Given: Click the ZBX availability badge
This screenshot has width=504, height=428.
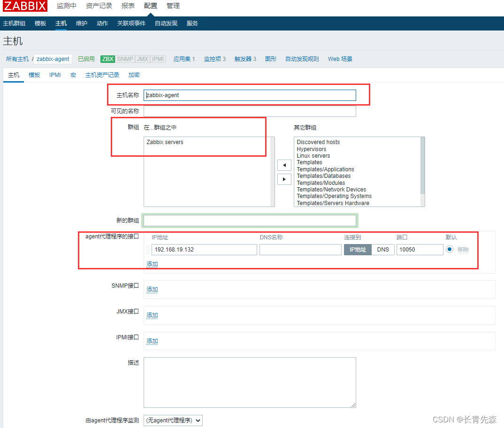Looking at the screenshot, I should 107,59.
